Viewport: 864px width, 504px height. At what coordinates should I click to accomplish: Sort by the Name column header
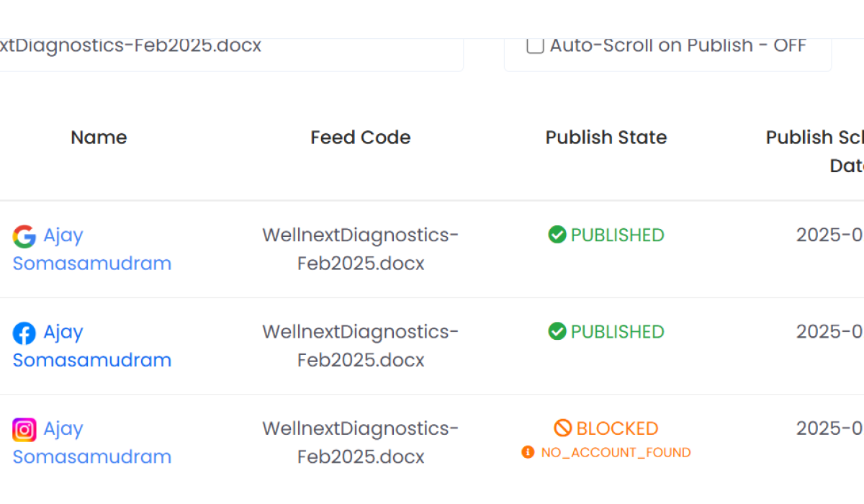[99, 138]
